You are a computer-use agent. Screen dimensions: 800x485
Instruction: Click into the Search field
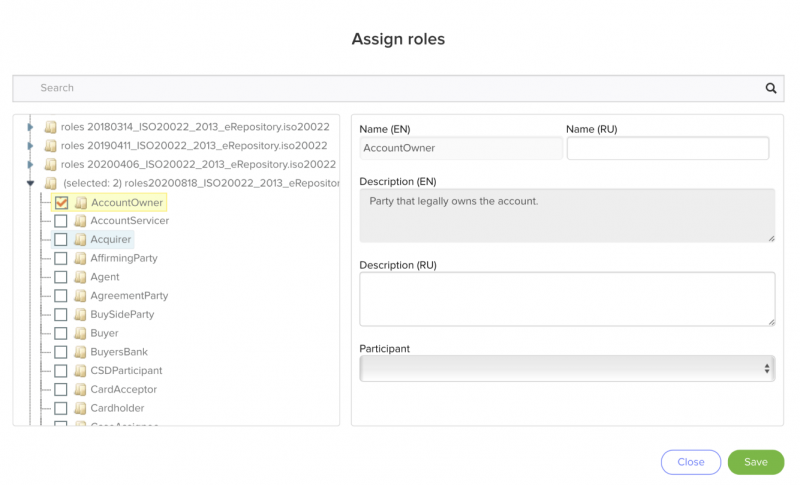pos(398,88)
